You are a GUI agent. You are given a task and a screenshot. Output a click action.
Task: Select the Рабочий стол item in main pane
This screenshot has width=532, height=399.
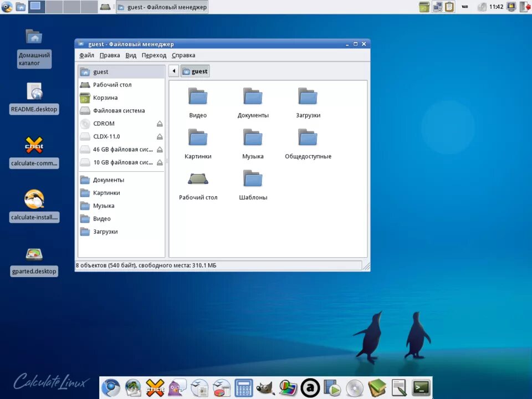click(x=198, y=185)
